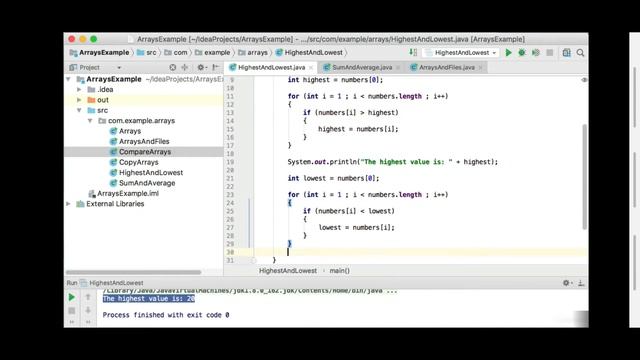Click the Project panel horizontal scrollbar
This screenshot has height=360, width=640.
pos(133,272)
